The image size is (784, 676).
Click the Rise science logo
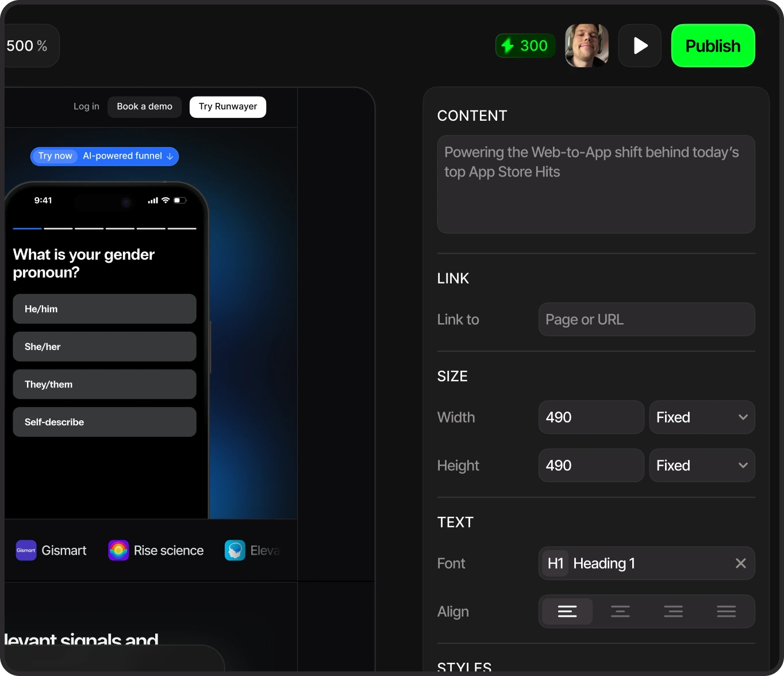tap(118, 550)
